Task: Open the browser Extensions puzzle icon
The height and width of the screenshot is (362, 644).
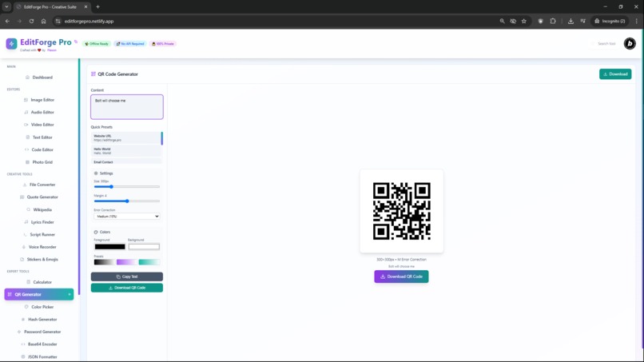Action: coord(553,21)
